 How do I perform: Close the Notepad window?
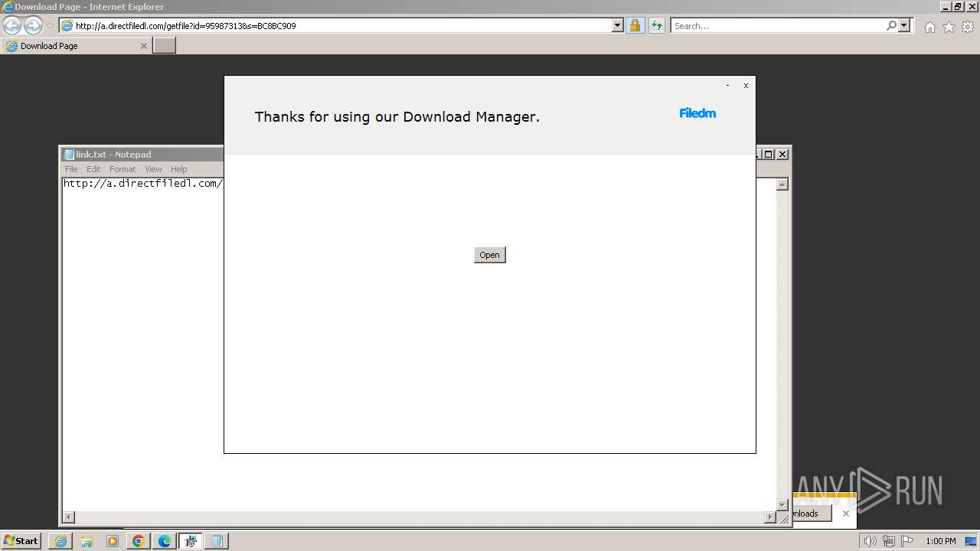coord(782,154)
